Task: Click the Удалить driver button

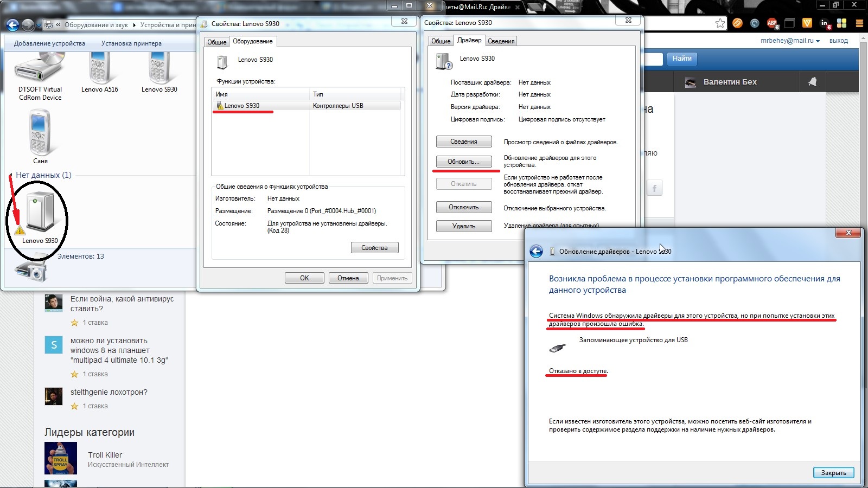Action: [464, 226]
